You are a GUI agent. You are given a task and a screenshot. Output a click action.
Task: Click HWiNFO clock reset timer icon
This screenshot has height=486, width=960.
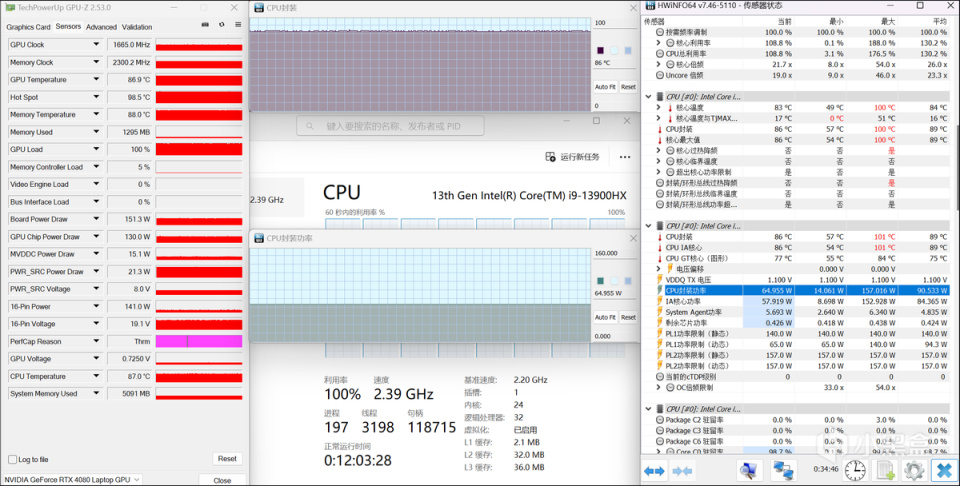click(x=855, y=470)
